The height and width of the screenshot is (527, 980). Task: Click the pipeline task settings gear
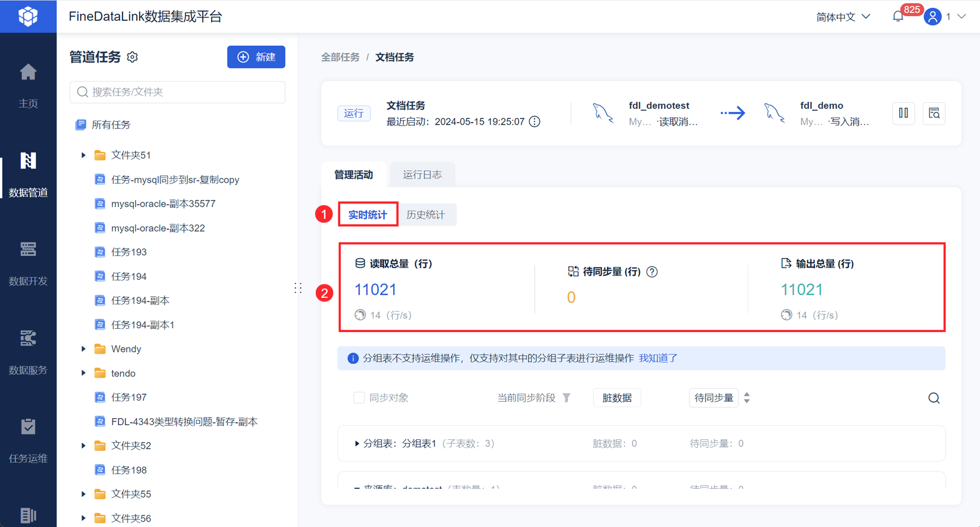[132, 57]
